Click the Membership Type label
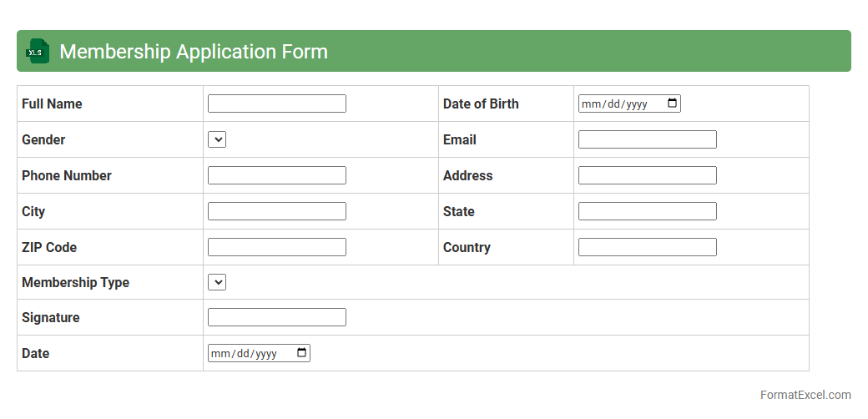This screenshot has height=419, width=868. (x=75, y=282)
